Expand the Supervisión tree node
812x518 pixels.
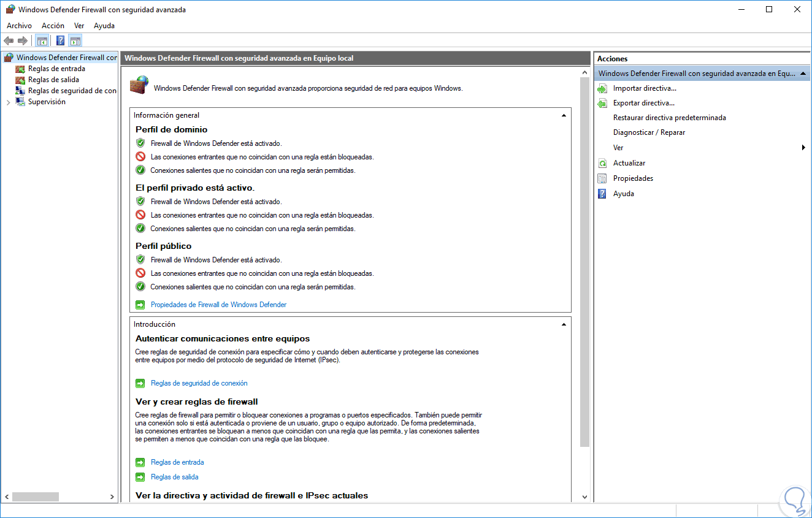coord(8,102)
